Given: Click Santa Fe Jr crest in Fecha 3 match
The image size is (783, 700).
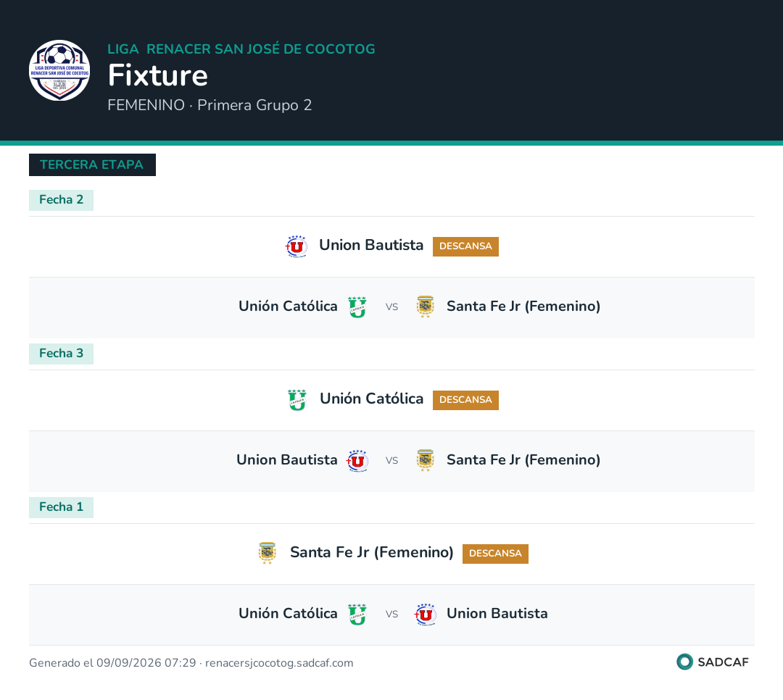Looking at the screenshot, I should click(x=425, y=461).
